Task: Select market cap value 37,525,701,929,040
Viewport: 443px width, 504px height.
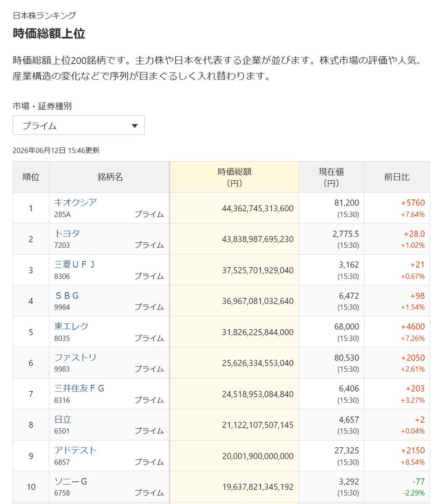Action: point(258,270)
